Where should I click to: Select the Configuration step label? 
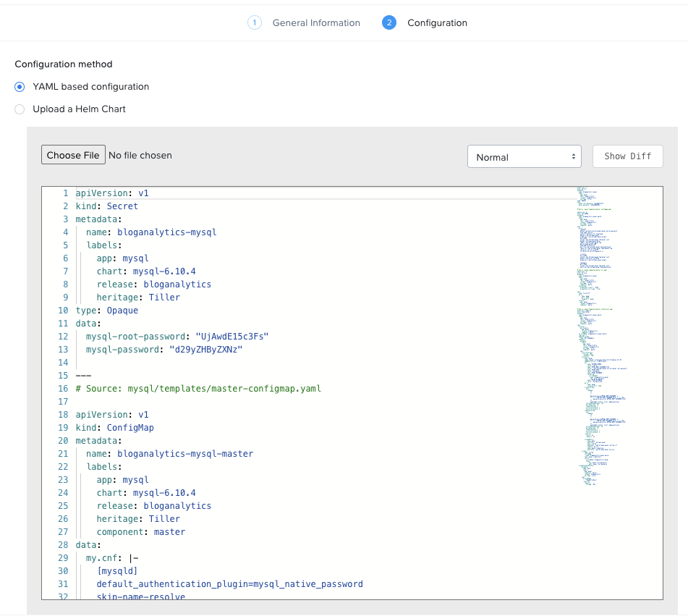[x=437, y=23]
